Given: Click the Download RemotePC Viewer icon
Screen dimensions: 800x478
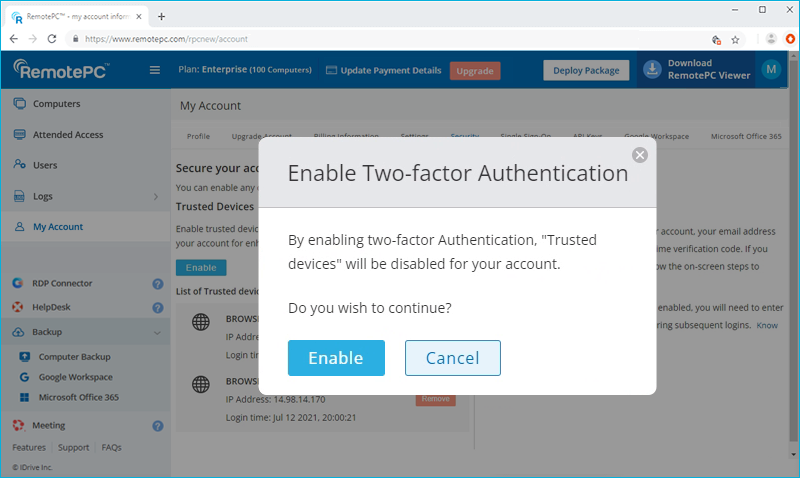Looking at the screenshot, I should point(651,69).
